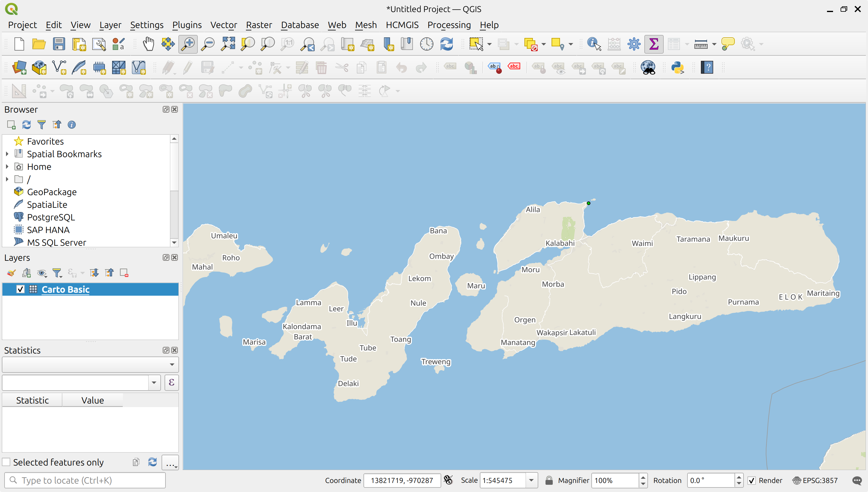The image size is (868, 492).
Task: Open the Temporal Controller panel
Action: point(426,44)
